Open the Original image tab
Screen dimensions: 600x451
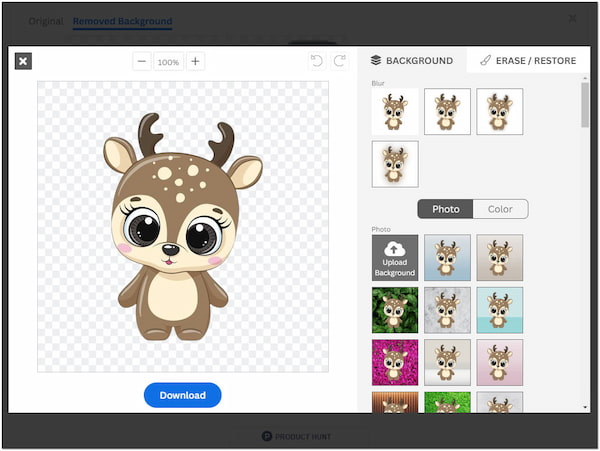pyautogui.click(x=44, y=21)
